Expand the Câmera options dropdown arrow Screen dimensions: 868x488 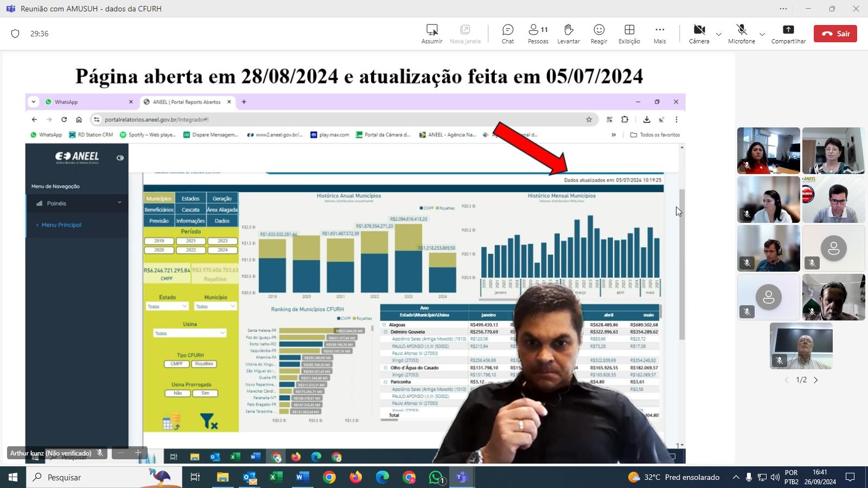[x=719, y=34]
